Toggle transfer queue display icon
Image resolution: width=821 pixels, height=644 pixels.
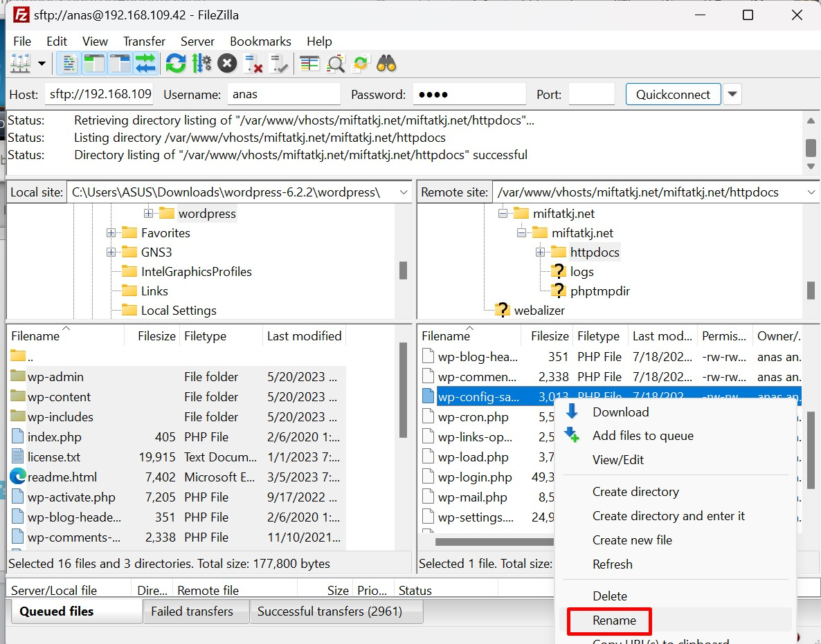[x=145, y=64]
